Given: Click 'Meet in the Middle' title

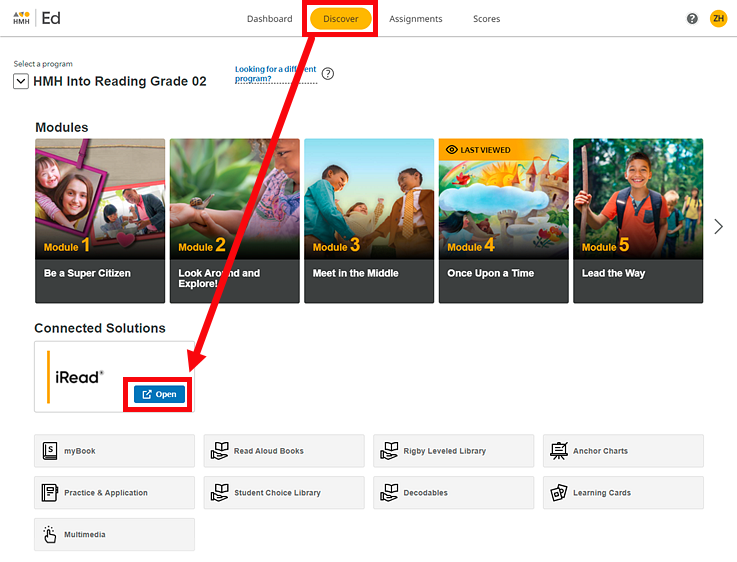Looking at the screenshot, I should [x=355, y=273].
